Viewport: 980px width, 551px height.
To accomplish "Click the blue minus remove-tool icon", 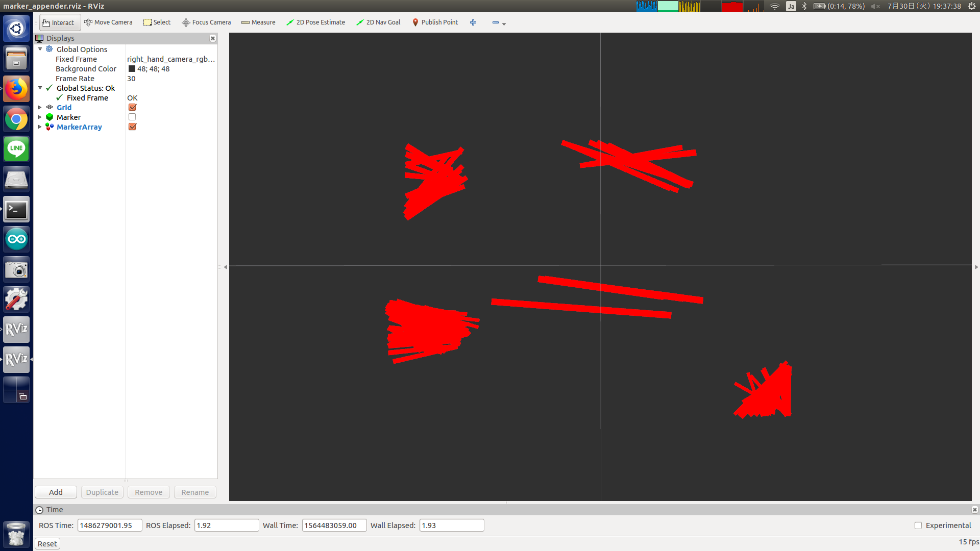I will pos(495,22).
